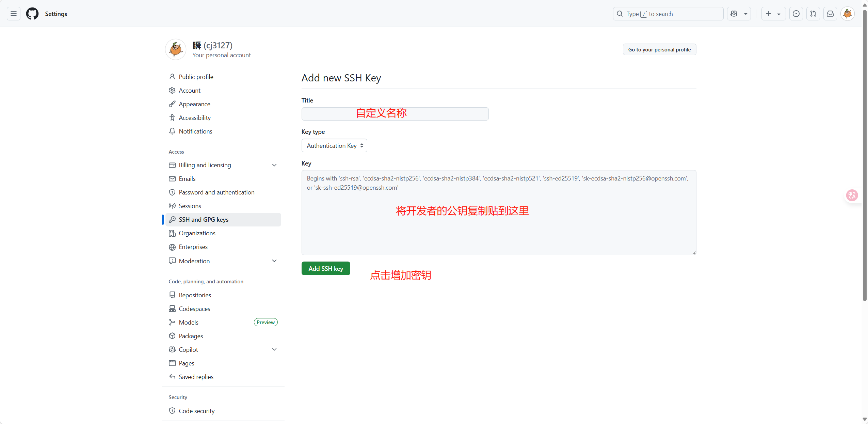Open Notifications settings
Viewport: 868px width, 424px height.
223,131
